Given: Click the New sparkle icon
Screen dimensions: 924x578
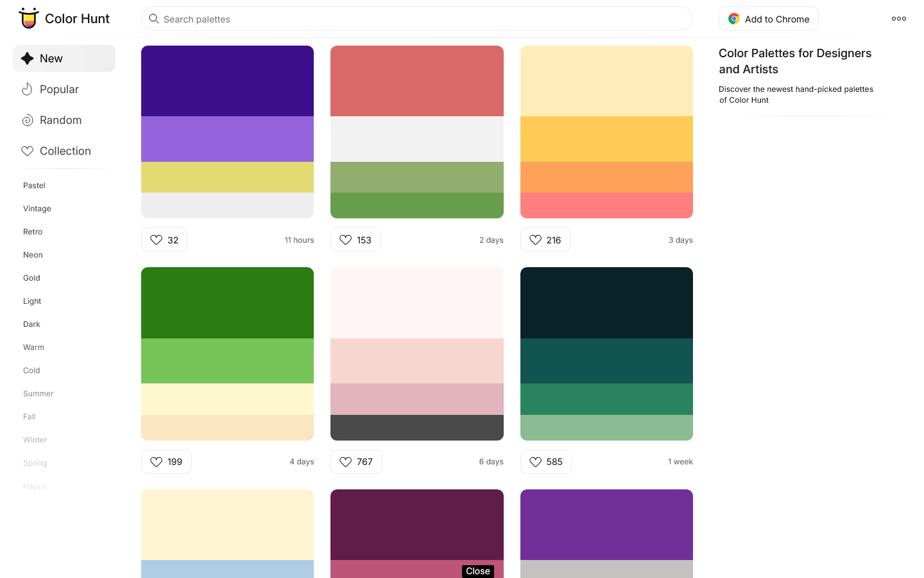Looking at the screenshot, I should 27,58.
